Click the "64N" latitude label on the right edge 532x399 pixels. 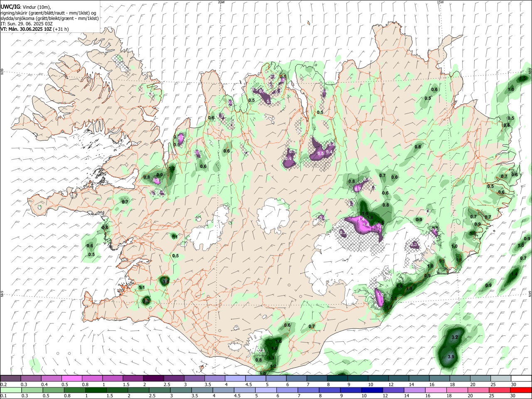click(x=530, y=293)
